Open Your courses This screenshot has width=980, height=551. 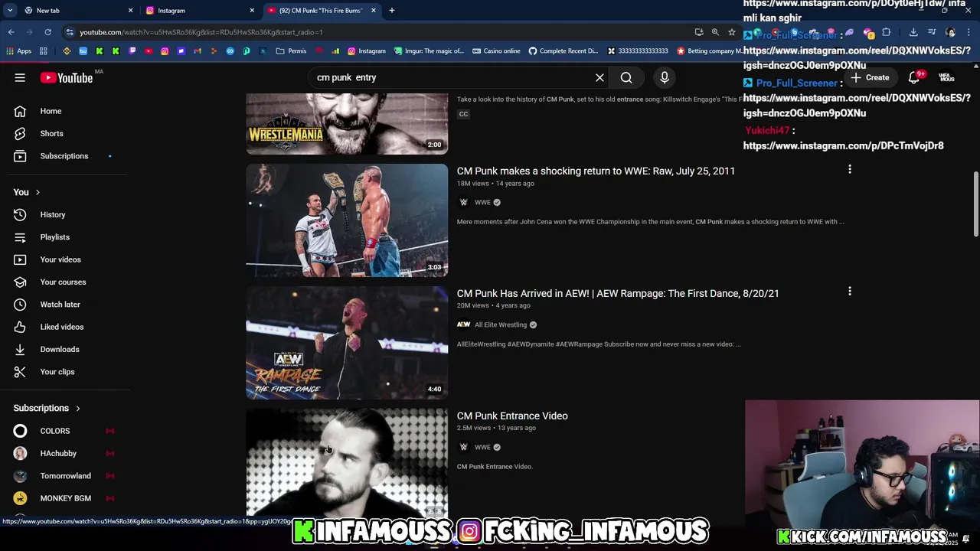pyautogui.click(x=64, y=282)
